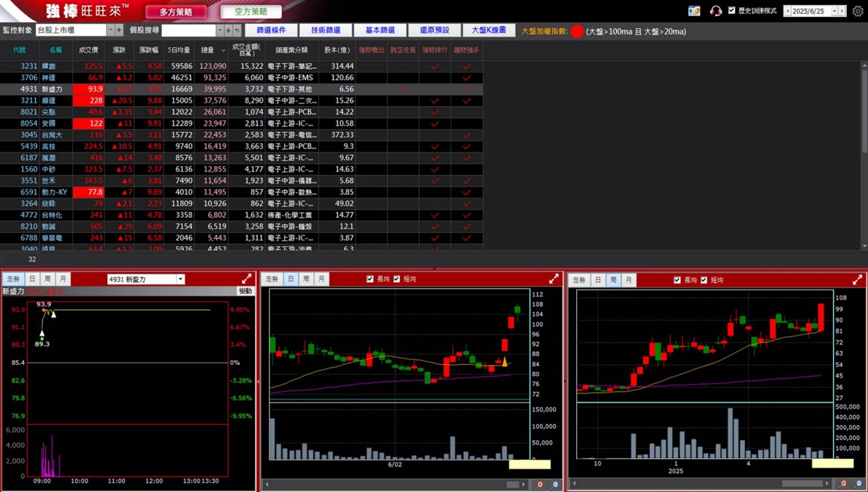The width and height of the screenshot is (868, 492).
Task: Select 月 tab in left chart panel
Action: click(63, 279)
